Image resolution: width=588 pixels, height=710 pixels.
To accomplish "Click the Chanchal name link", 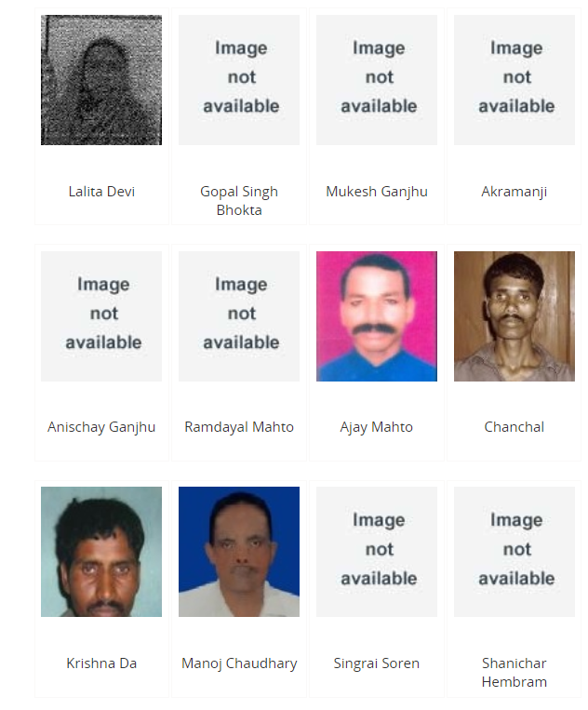I will pyautogui.click(x=514, y=427).
